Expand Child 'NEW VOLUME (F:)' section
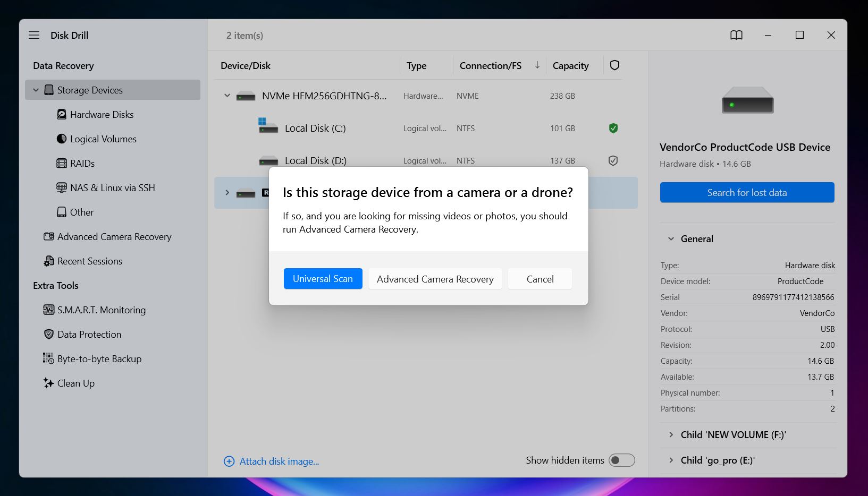 pos(671,434)
